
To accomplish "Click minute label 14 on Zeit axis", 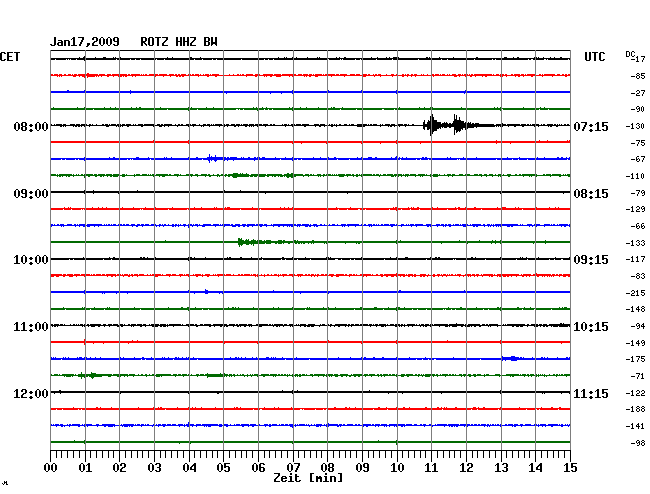I will pyautogui.click(x=535, y=468).
